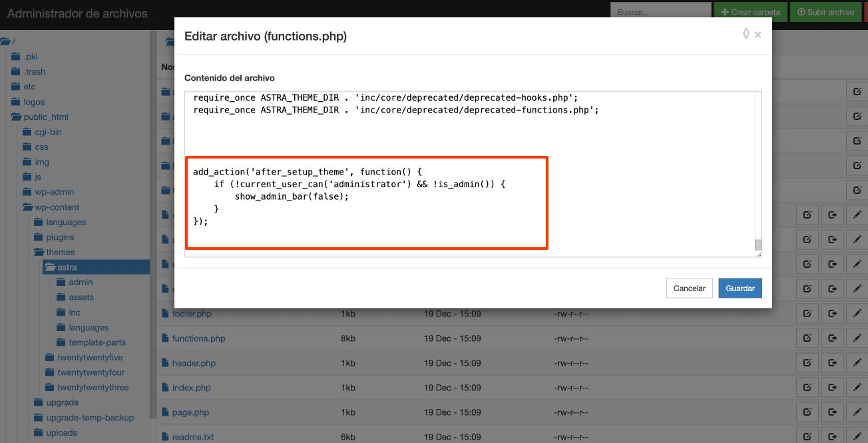The image size is (868, 443).
Task: Click the move arrow icon for page.php
Action: pos(832,412)
